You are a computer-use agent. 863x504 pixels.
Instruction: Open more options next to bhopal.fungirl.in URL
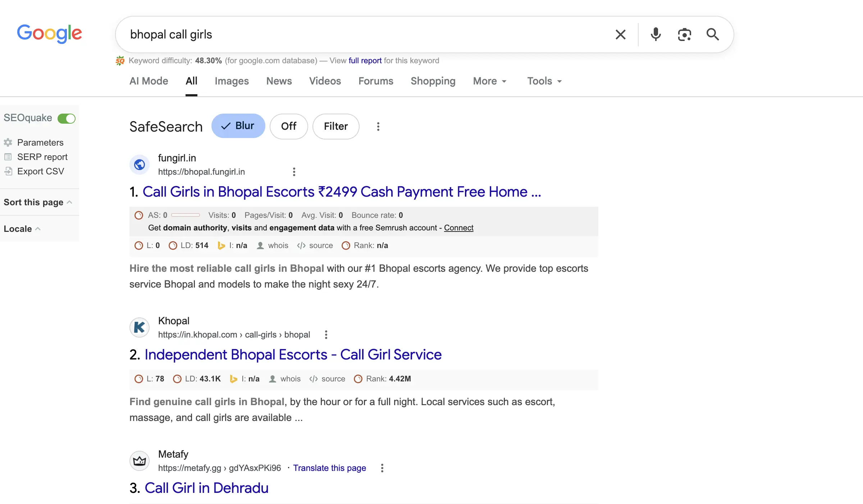(294, 172)
